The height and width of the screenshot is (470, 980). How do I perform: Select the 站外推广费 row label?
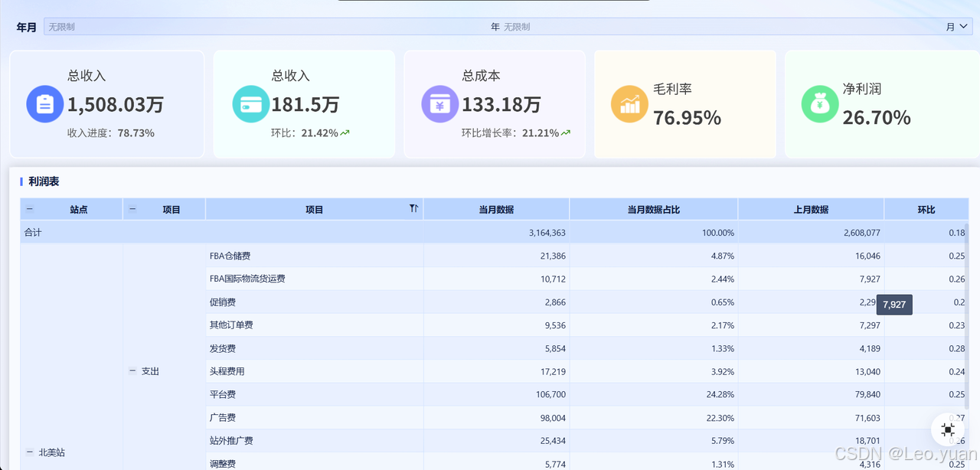coord(231,441)
